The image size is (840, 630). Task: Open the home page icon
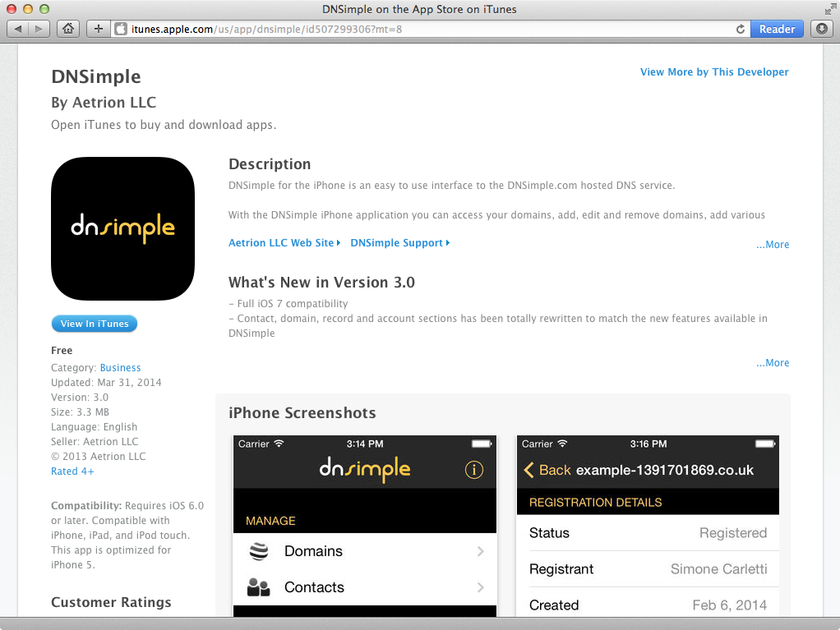tap(68, 29)
